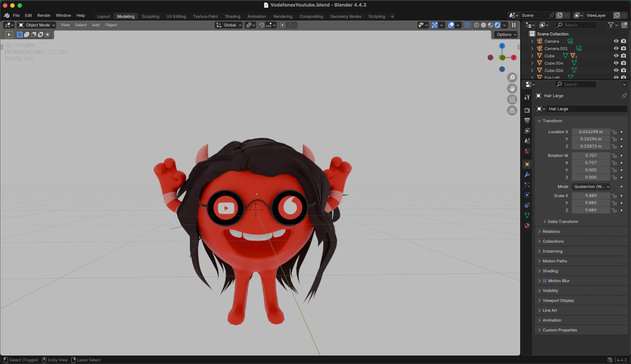Expand the Relations panel
Screen dimensions: 631x364
coord(540,231)
